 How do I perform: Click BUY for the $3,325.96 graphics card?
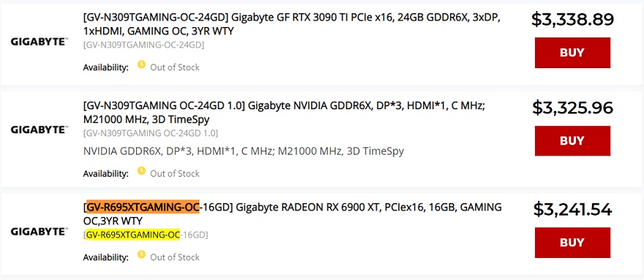pyautogui.click(x=572, y=141)
